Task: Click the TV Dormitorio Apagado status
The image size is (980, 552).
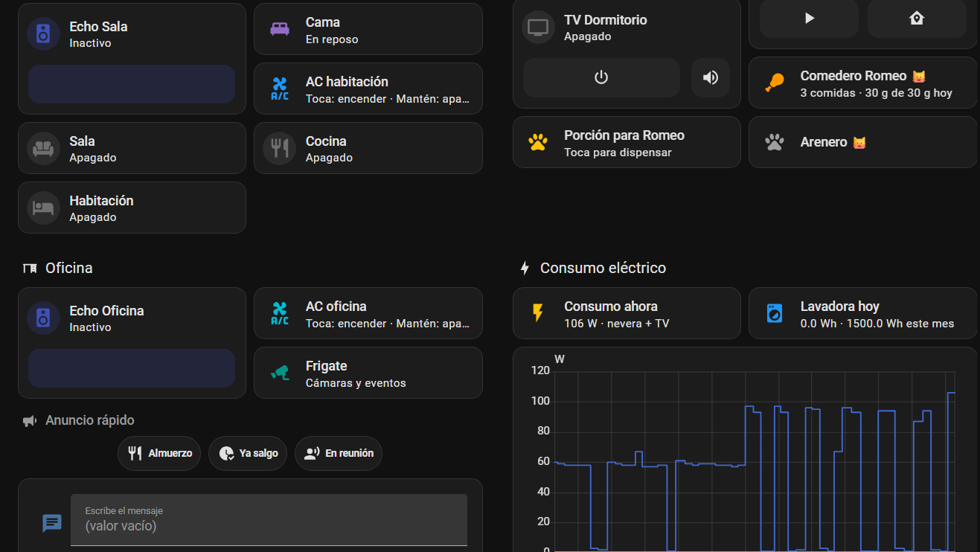Action: 588,36
